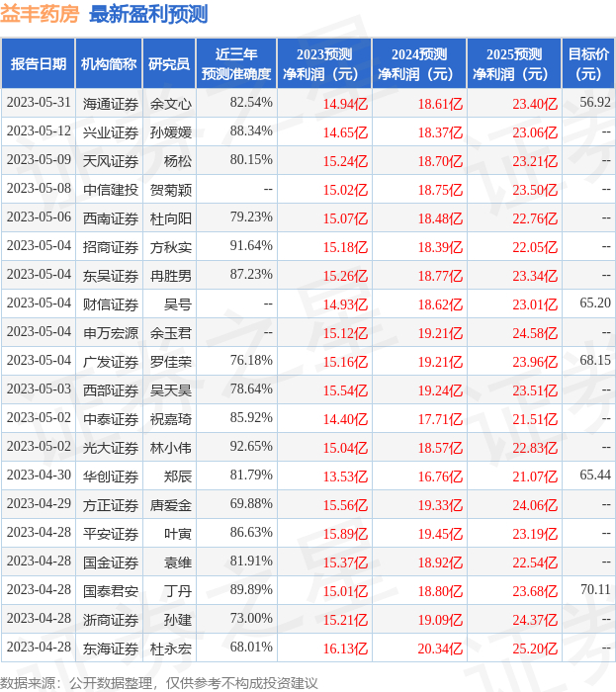Select the 西部证券 institution cell
Image resolution: width=616 pixels, height=692 pixels.
point(111,390)
